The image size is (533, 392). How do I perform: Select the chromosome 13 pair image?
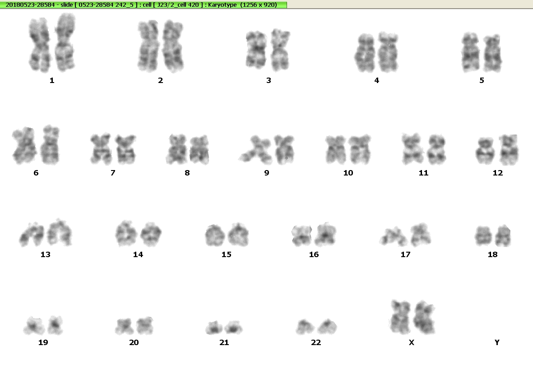click(45, 233)
